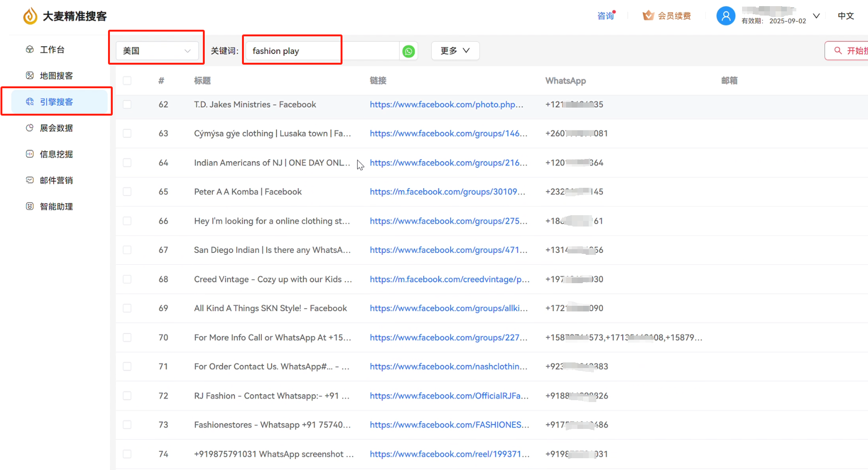This screenshot has height=470, width=868.
Task: Click title 'All Kind A Things SKN Style! - Facebook'
Action: point(270,308)
